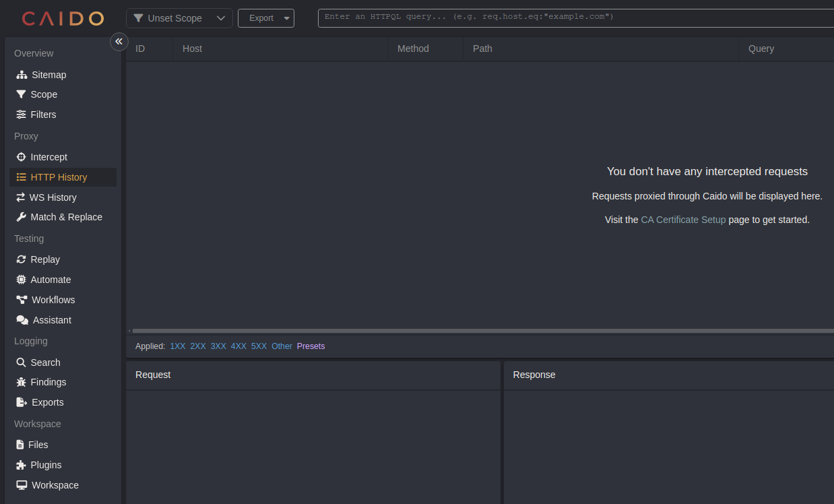Open the Scope page
834x504 pixels.
tap(63, 94)
